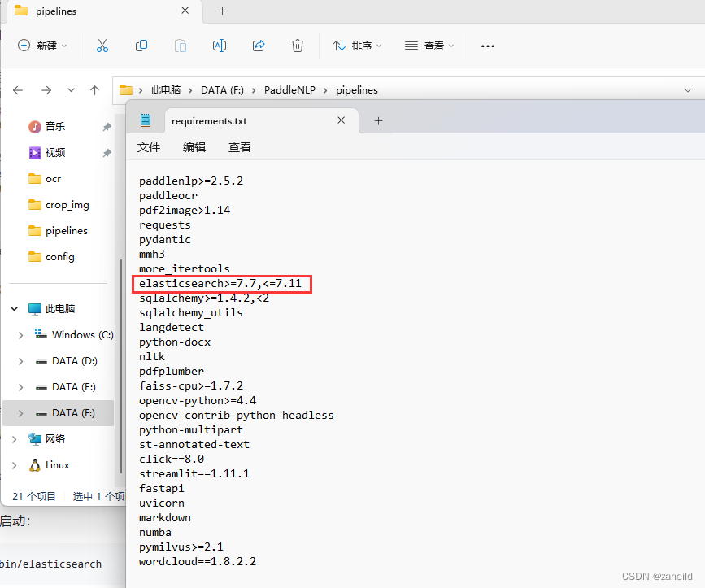This screenshot has width=705, height=588.
Task: Click the Copy icon in Explorer toolbar
Action: [141, 46]
